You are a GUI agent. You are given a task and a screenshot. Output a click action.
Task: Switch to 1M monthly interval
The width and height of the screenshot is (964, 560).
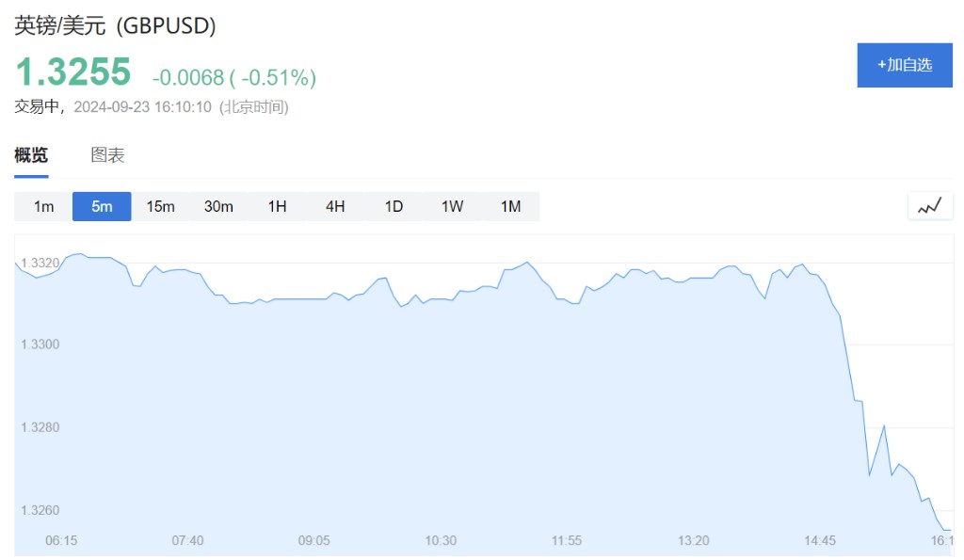[x=510, y=206]
